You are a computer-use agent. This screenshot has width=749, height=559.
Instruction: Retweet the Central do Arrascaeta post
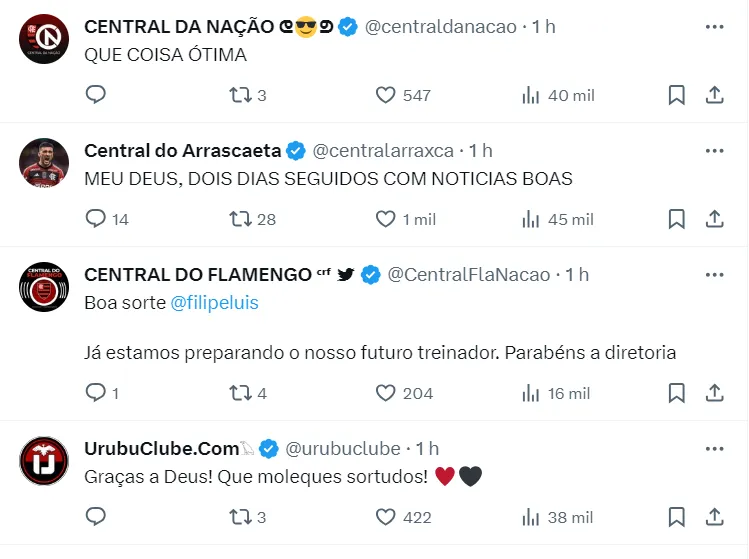240,219
